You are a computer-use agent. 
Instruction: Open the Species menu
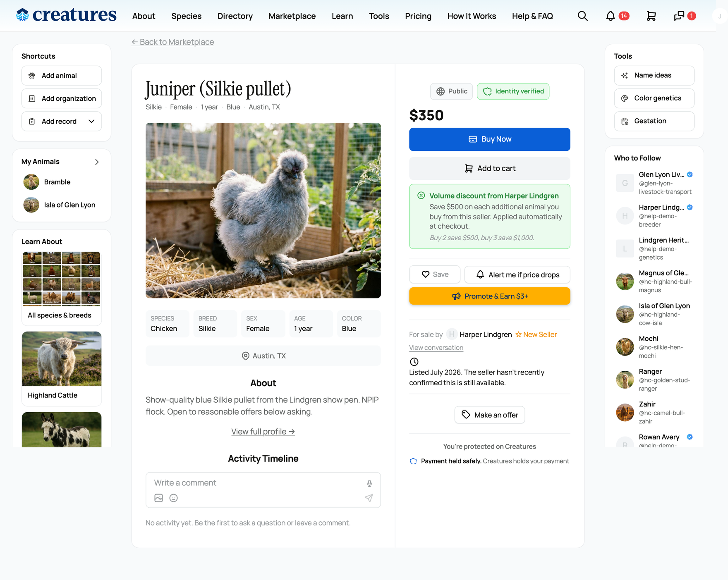(187, 16)
